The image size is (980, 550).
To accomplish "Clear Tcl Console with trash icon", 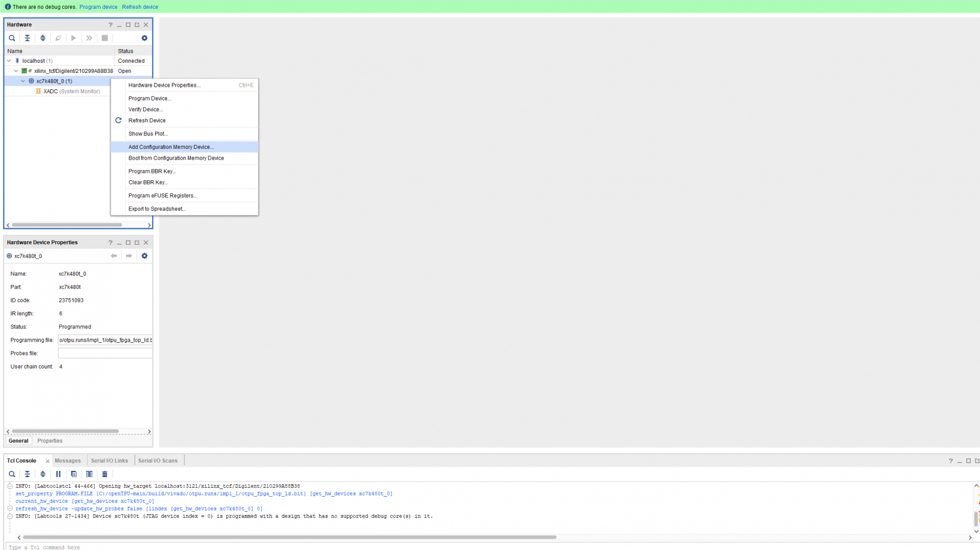I will [105, 474].
